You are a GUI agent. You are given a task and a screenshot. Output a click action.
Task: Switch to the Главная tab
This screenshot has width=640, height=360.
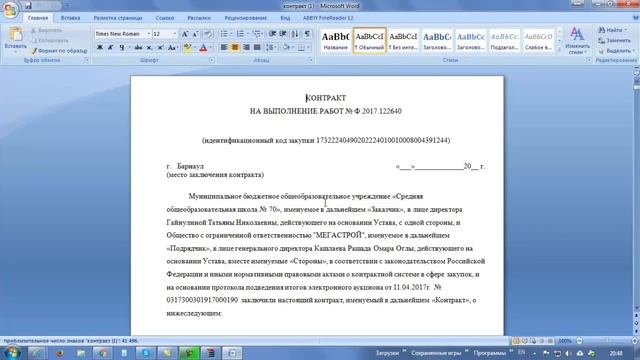(38, 18)
